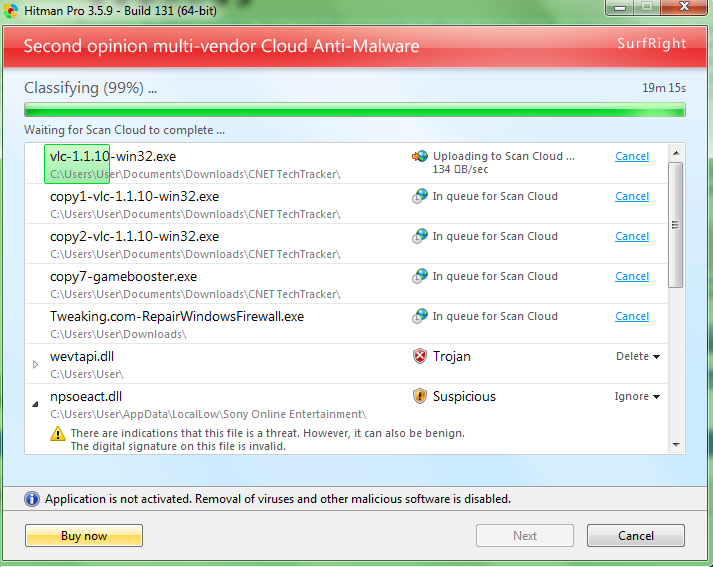Click the Hitman Pro logo in title bar

pos(11,11)
